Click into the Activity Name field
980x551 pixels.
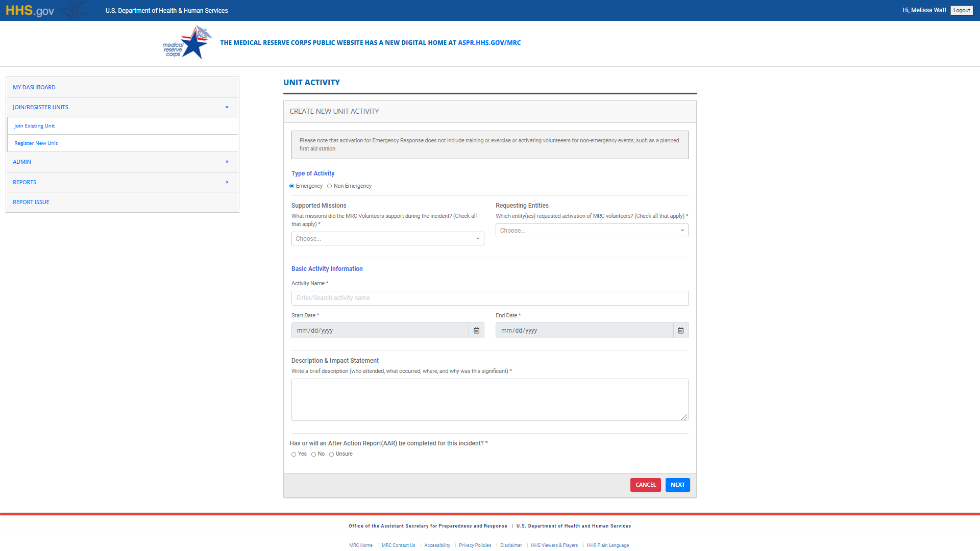click(x=489, y=298)
